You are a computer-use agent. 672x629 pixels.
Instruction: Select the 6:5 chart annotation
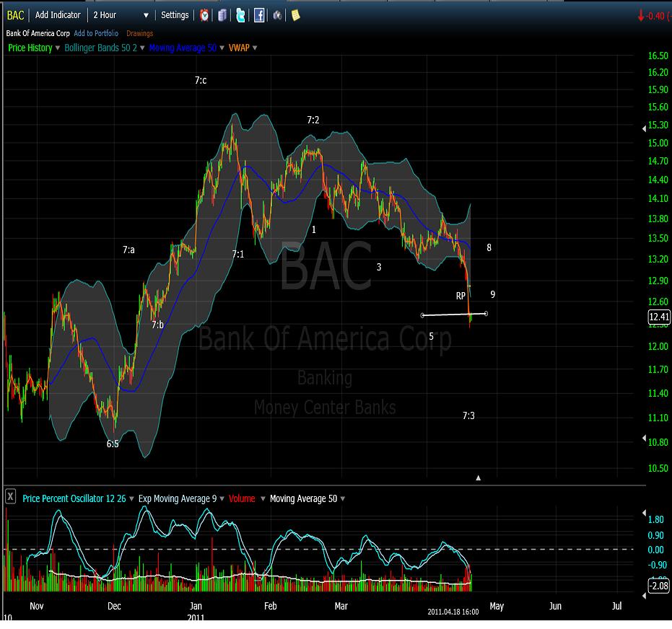(113, 444)
